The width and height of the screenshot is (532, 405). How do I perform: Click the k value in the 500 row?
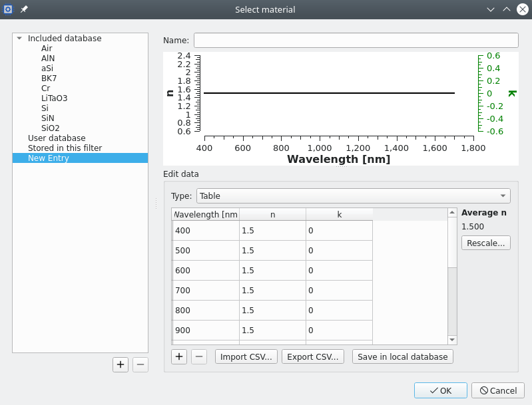pyautogui.click(x=340, y=251)
